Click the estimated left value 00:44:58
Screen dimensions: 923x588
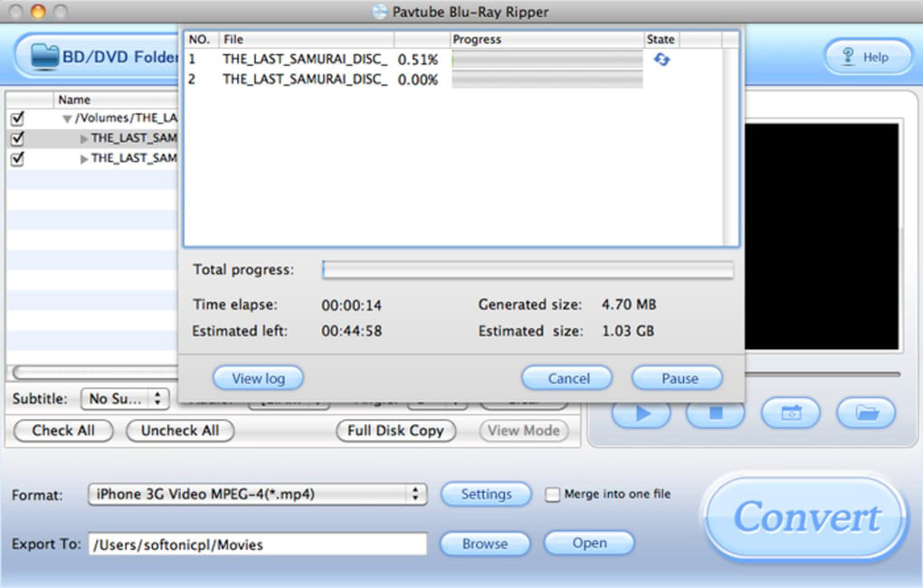click(351, 331)
